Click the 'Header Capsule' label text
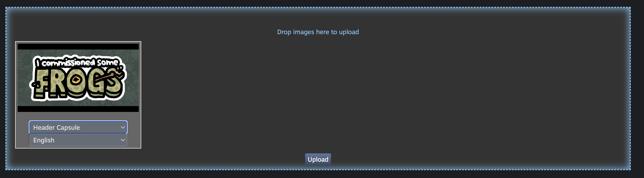The height and width of the screenshot is (178, 644). pos(56,127)
